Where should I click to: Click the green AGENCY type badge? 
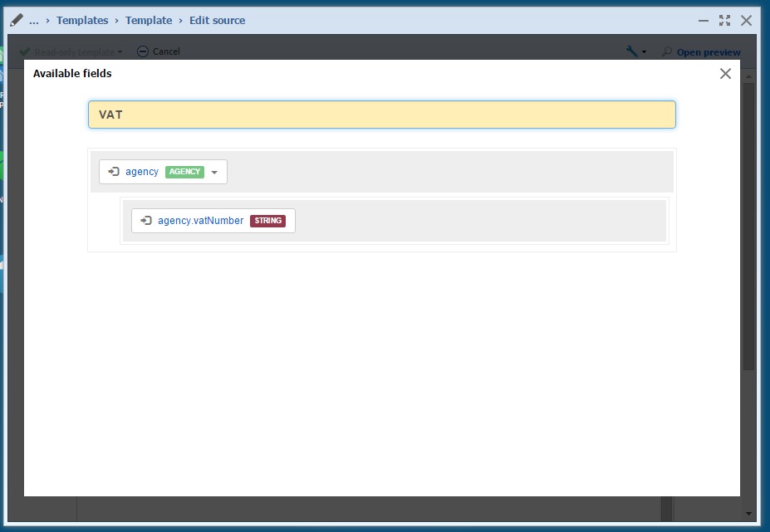(x=184, y=172)
